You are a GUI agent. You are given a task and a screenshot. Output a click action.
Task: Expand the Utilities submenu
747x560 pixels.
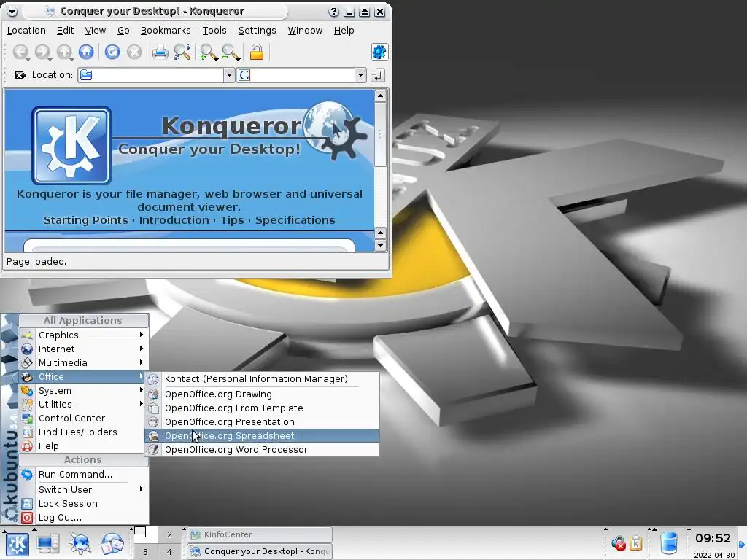(84, 404)
